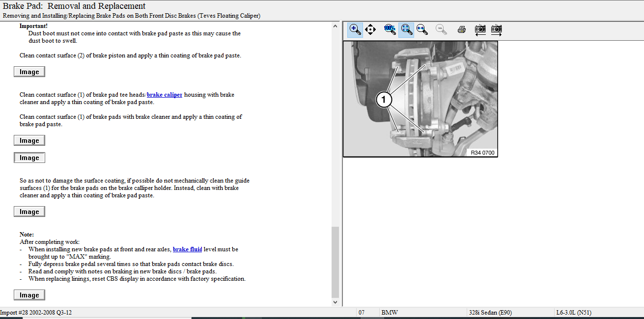Click the highlighted second Image button above 'So as not to damage'

29,158
